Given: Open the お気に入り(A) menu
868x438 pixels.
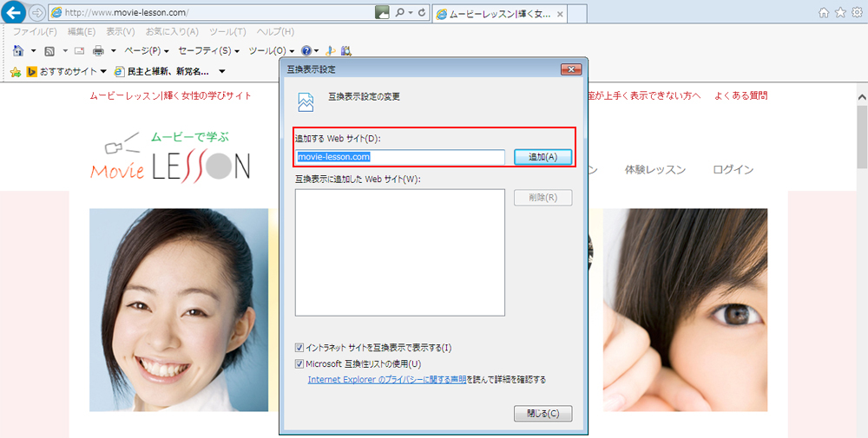Looking at the screenshot, I should (172, 32).
